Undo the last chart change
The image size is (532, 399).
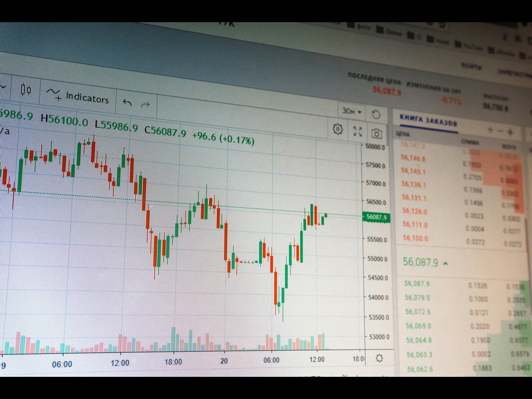(127, 103)
